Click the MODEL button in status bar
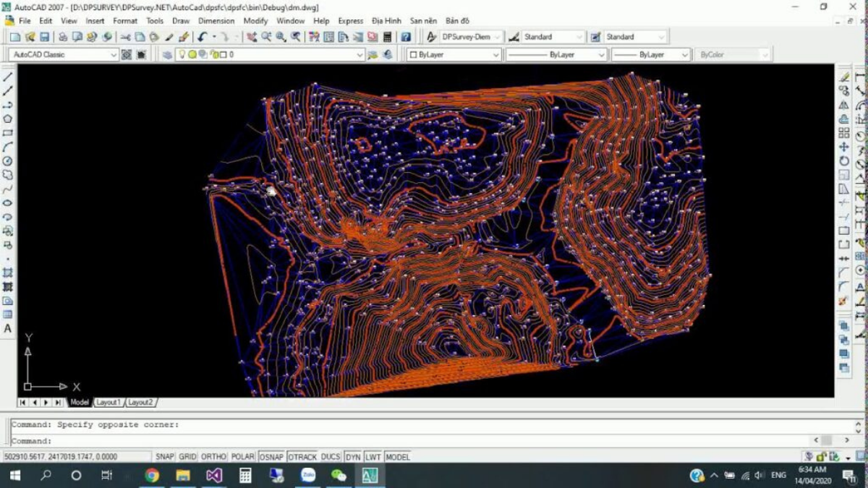This screenshot has width=868, height=488. [x=398, y=457]
